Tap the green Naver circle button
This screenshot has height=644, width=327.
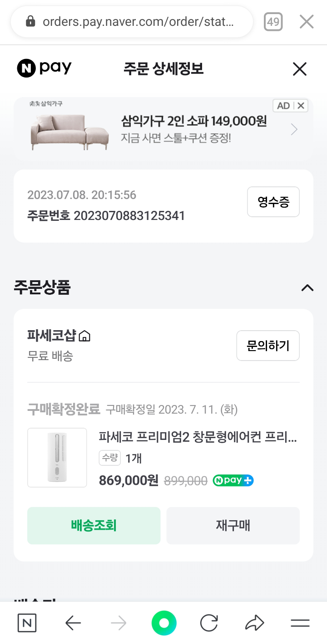click(164, 623)
